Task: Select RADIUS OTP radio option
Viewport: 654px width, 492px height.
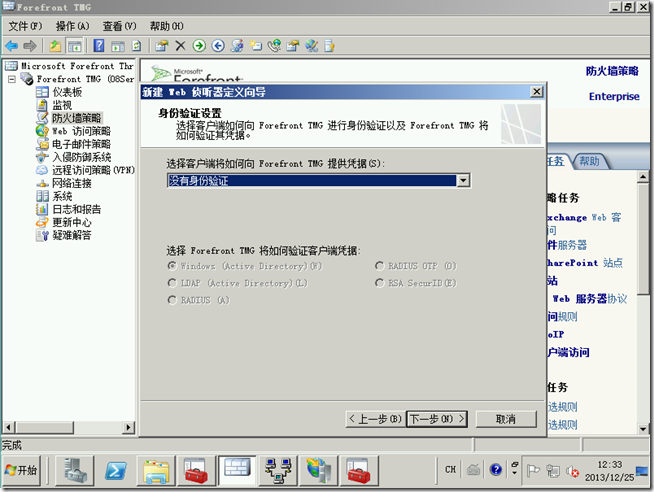Action: coord(379,266)
